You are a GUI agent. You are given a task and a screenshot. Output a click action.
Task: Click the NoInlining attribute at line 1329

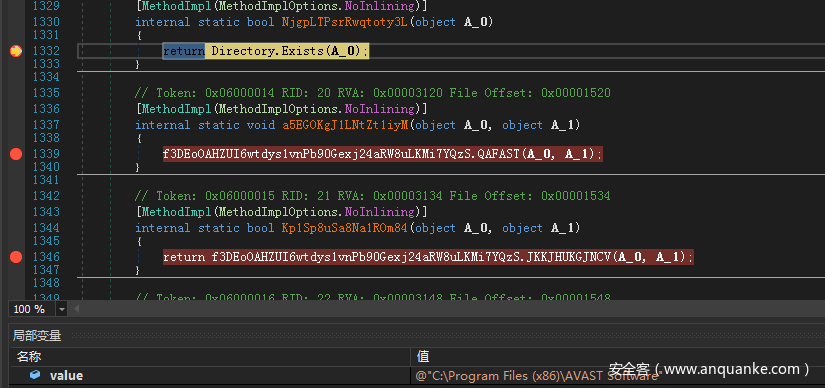coord(379,6)
